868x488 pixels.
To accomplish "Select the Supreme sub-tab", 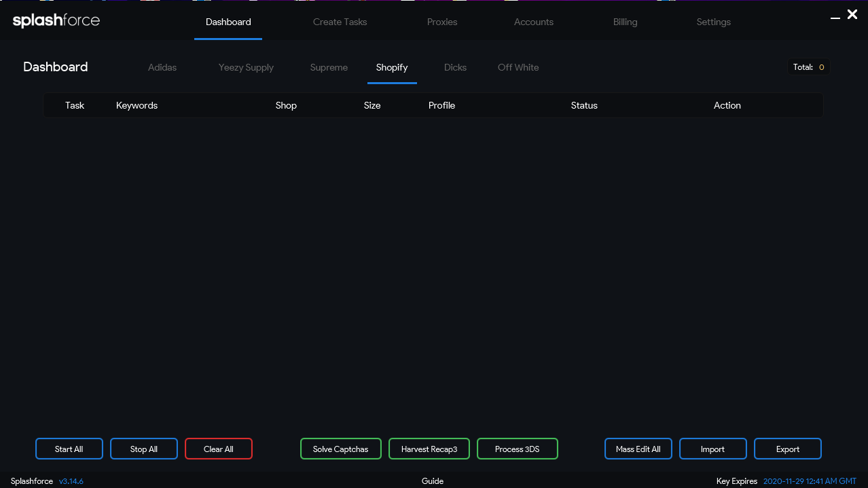I will tap(329, 67).
